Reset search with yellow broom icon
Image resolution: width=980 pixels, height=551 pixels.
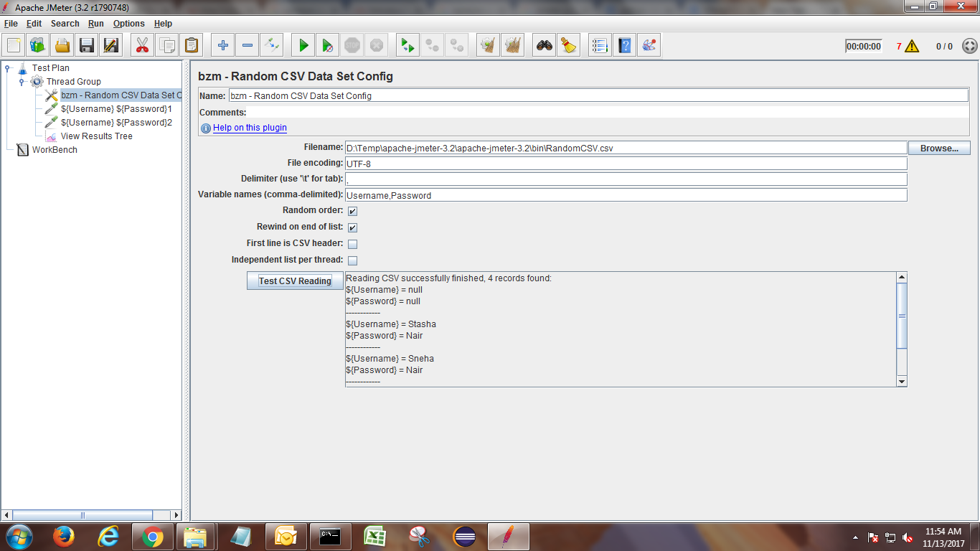click(x=569, y=45)
